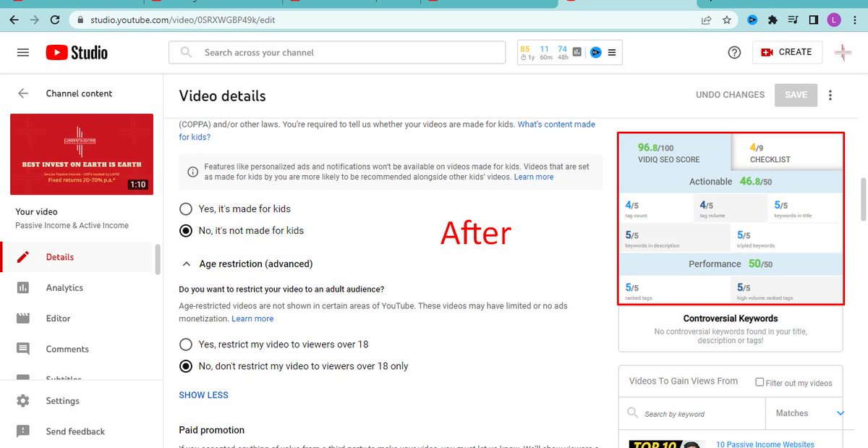This screenshot has height=448, width=868.
Task: Click the page vertical scrollbar
Action: coord(863,199)
